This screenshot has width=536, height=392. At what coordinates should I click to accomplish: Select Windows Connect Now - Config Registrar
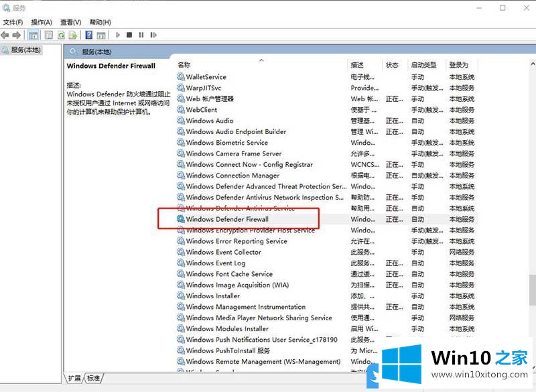(326, 164)
